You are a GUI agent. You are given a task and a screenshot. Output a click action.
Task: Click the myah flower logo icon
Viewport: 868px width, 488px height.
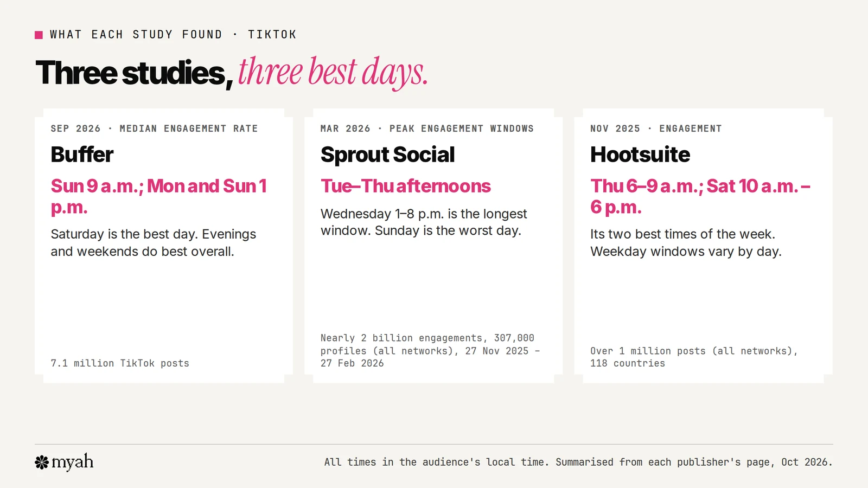[42, 462]
